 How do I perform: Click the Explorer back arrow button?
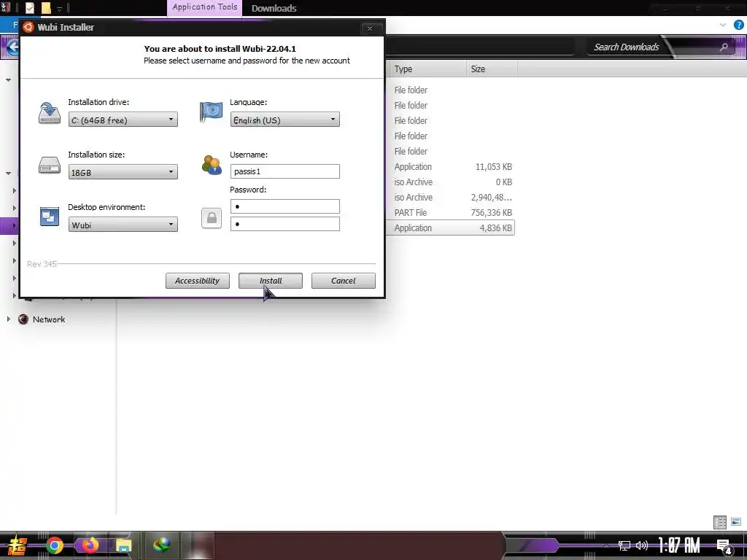12,47
